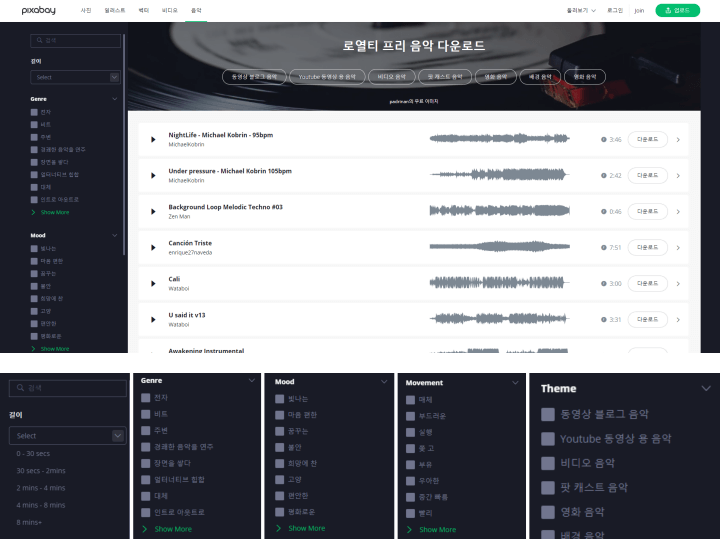
Task: Check the first checkbox in Theme panel
Action: click(x=548, y=415)
